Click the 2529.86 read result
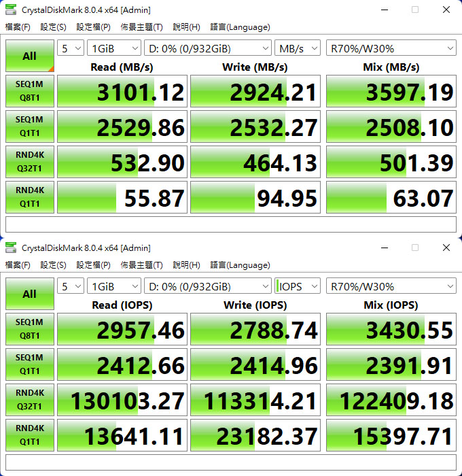 (x=122, y=126)
